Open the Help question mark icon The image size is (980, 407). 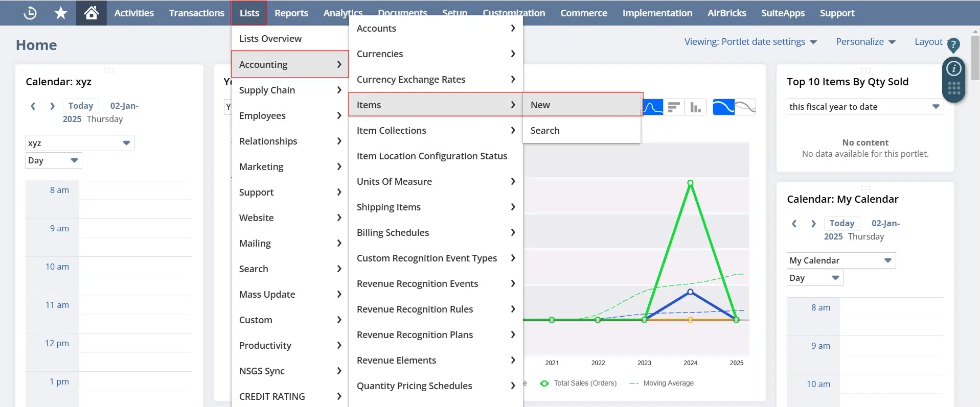click(x=953, y=45)
